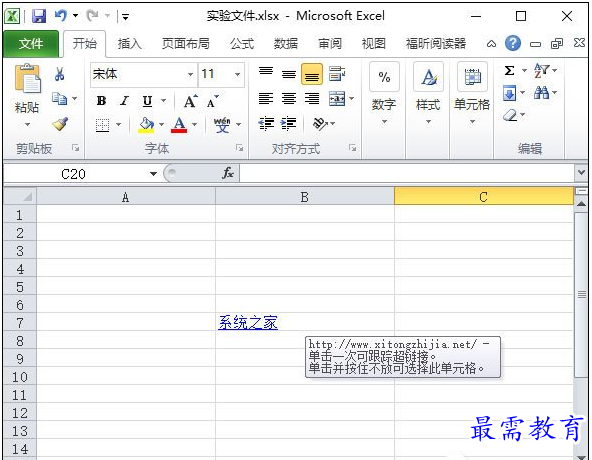The width and height of the screenshot is (592, 460).
Task: Increase indent in alignment group
Action: (289, 123)
